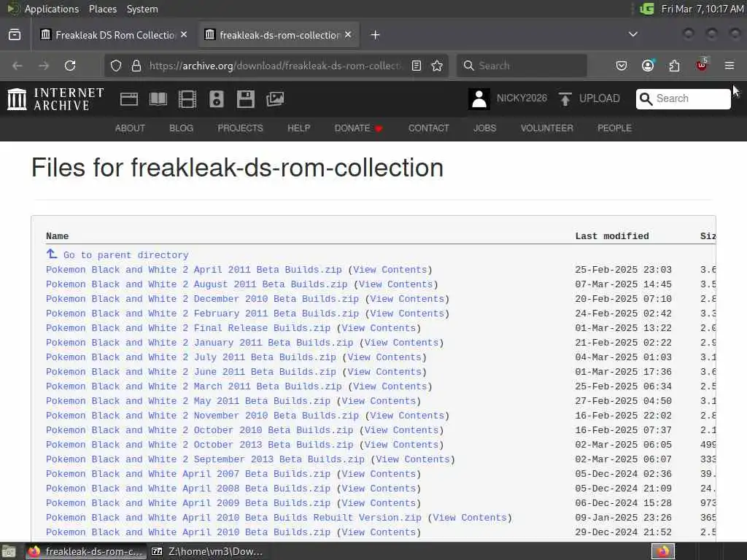Open the Firefox View icon
Screen dimensions: 747x560
(15, 35)
